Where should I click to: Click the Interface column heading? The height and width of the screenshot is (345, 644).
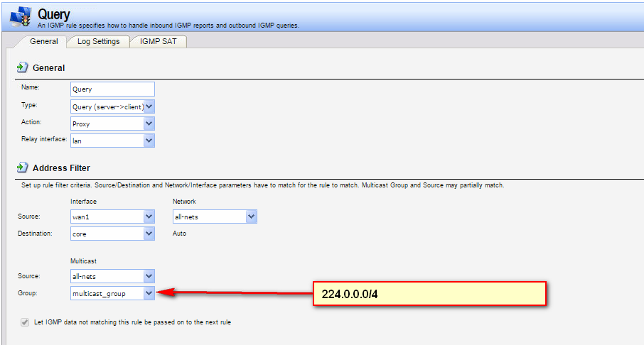point(83,202)
